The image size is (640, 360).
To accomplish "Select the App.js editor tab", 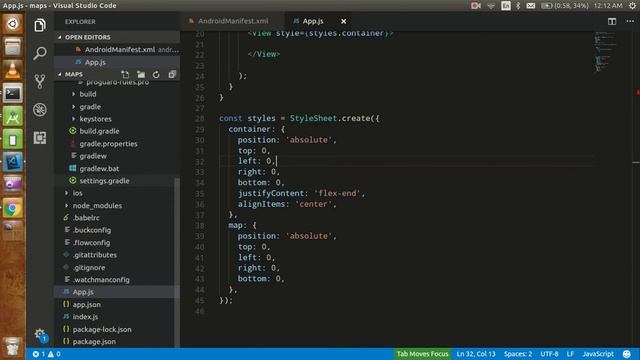I will (313, 21).
